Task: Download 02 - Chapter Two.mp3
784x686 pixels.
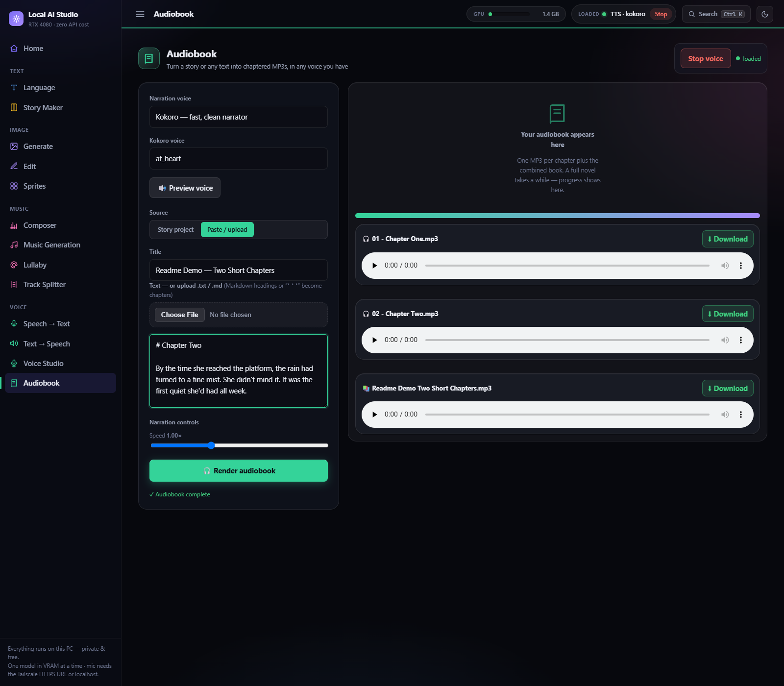Action: pyautogui.click(x=728, y=314)
